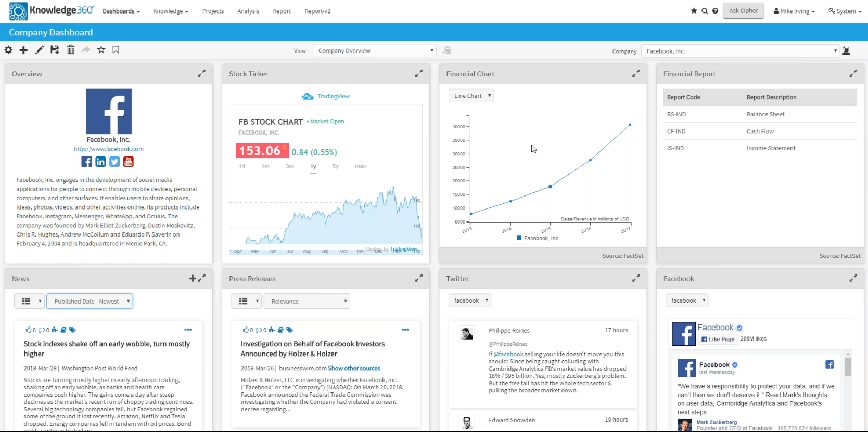Viewport: 868px width, 432px height.
Task: Click the bookmark toolbar icon
Action: pos(116,50)
